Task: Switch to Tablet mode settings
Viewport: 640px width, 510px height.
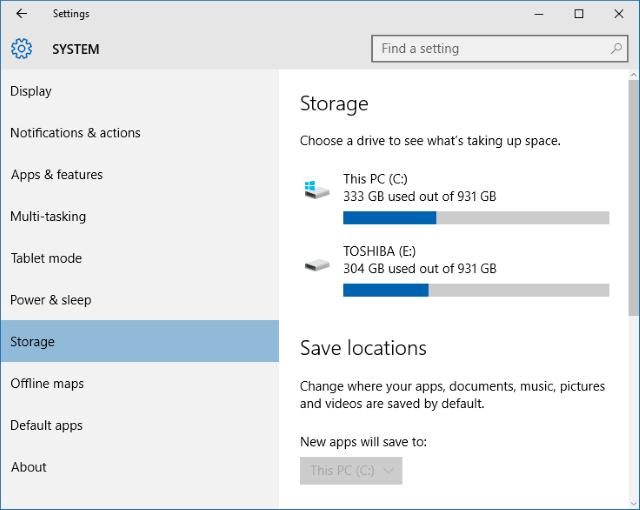Action: point(46,258)
